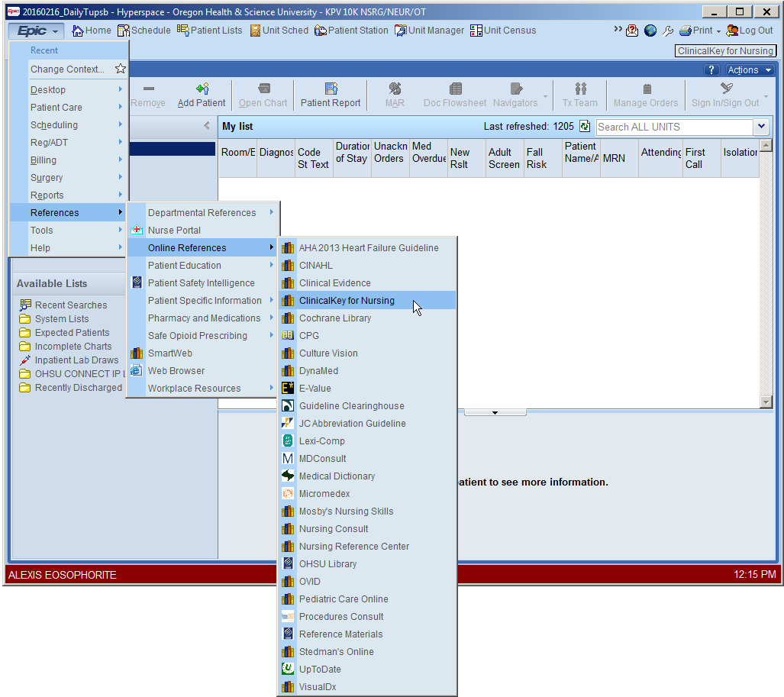Viewport: 784px width, 697px height.
Task: Open SmartWeb from the References submenu
Action: click(x=202, y=353)
